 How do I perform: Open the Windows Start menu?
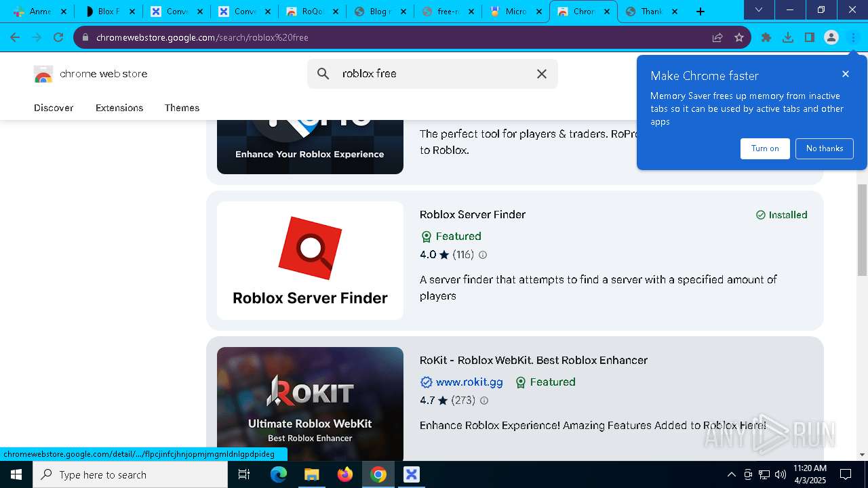click(x=16, y=474)
